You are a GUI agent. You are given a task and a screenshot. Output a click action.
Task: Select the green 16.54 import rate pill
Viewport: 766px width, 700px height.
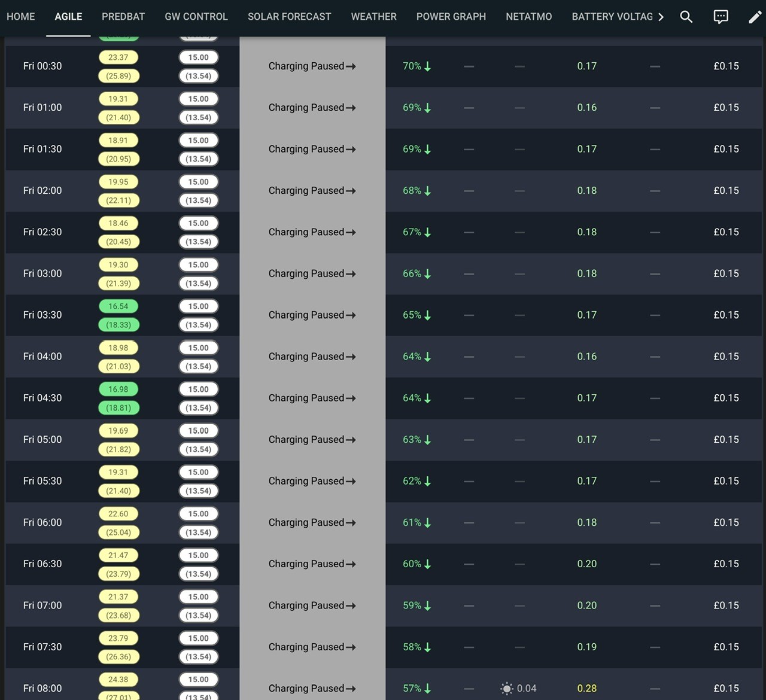[118, 306]
